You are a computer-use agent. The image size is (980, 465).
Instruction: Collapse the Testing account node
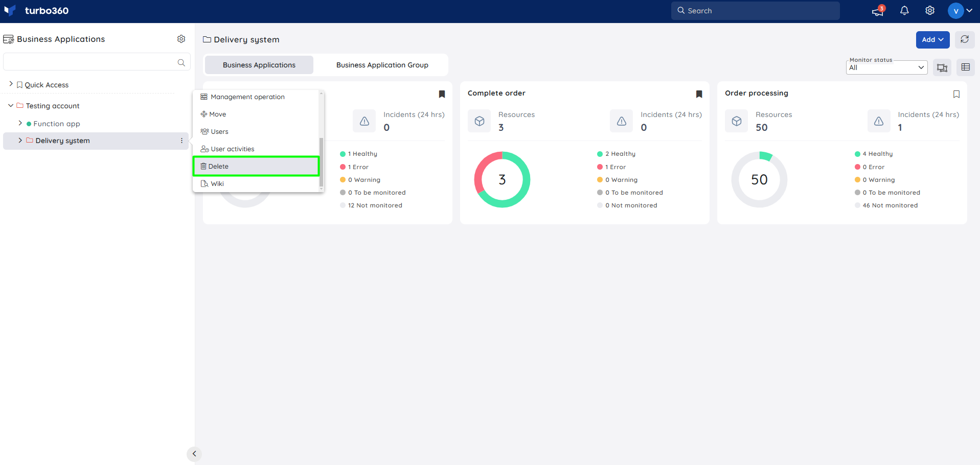[11, 105]
